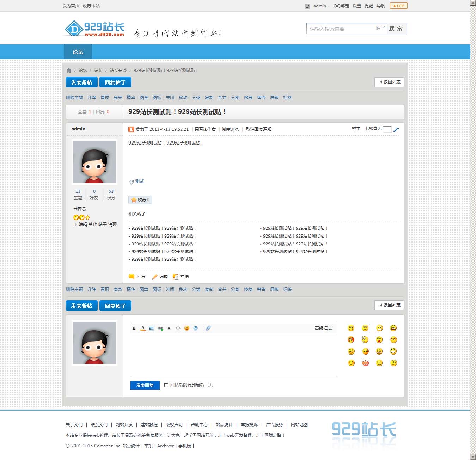
Task: Click the bottom 发表新帖 button
Action: [81, 306]
